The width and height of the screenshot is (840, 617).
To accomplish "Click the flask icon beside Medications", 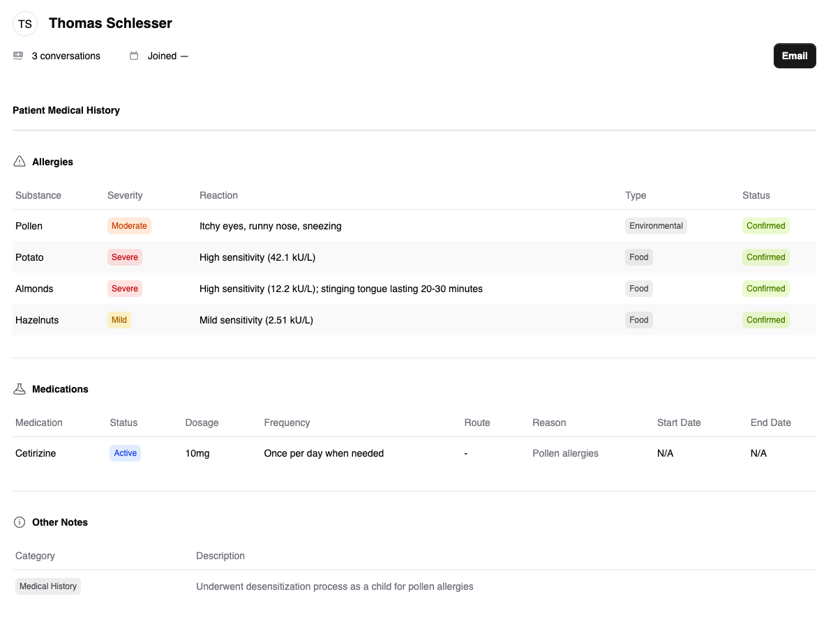I will [x=20, y=389].
